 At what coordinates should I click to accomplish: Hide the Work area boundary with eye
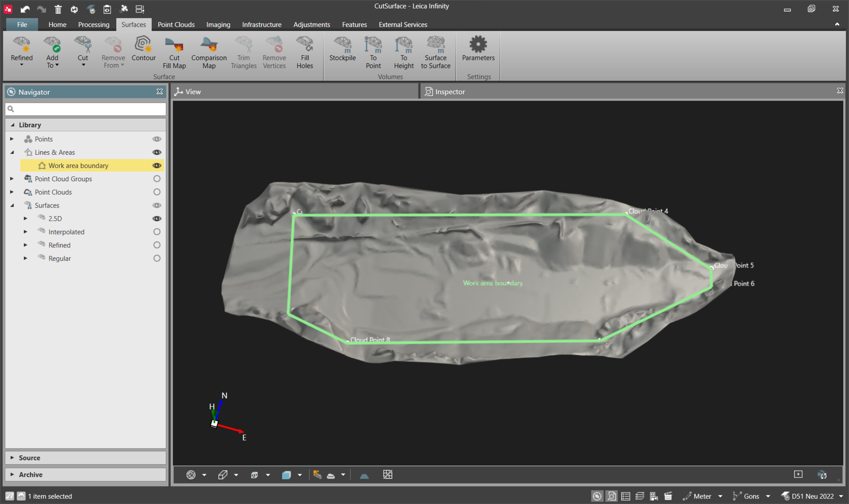coord(157,165)
